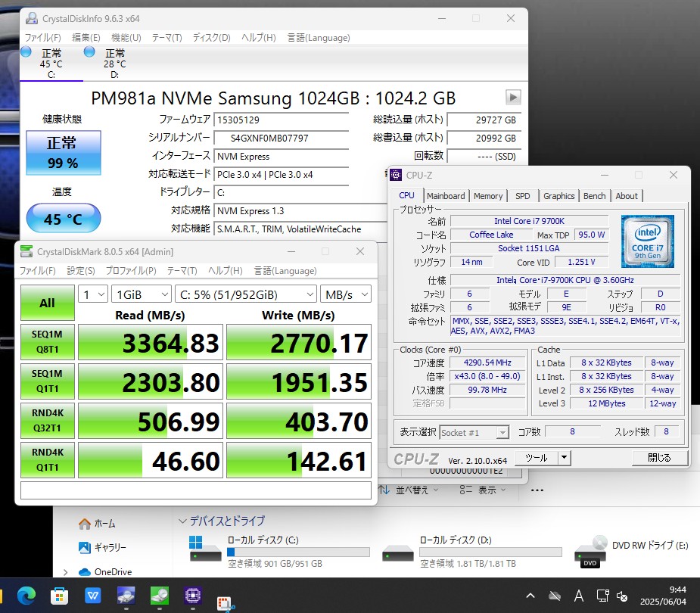
Task: Click more options ellipsis in Explorer
Action: click(x=537, y=490)
